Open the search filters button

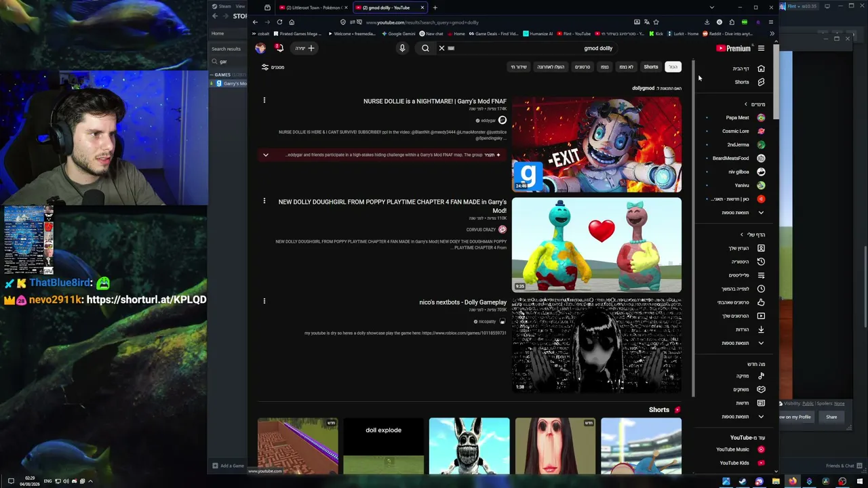click(x=273, y=67)
